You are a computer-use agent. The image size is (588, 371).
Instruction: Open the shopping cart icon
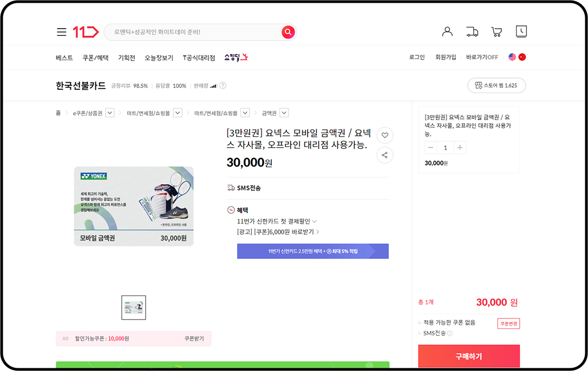coord(496,32)
